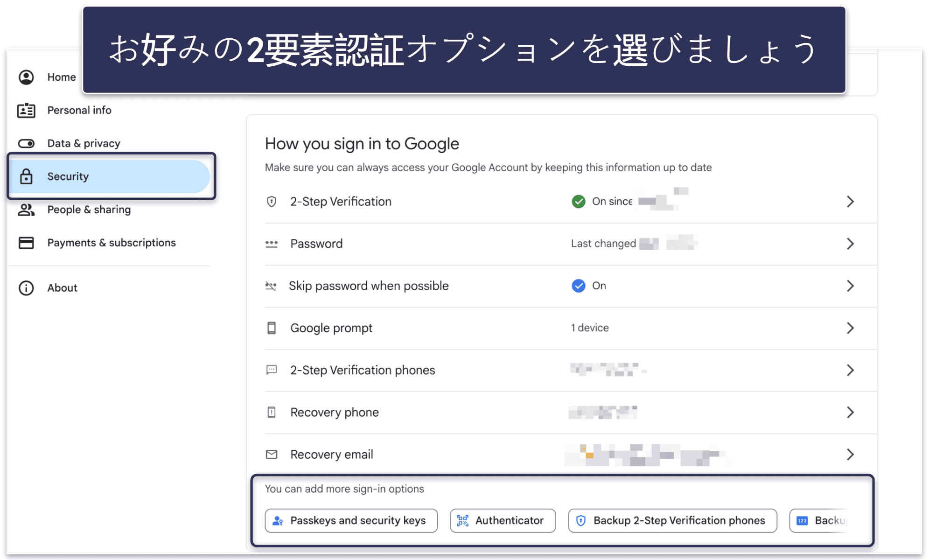
Task: Expand Skip password when possible chevron
Action: 850,286
